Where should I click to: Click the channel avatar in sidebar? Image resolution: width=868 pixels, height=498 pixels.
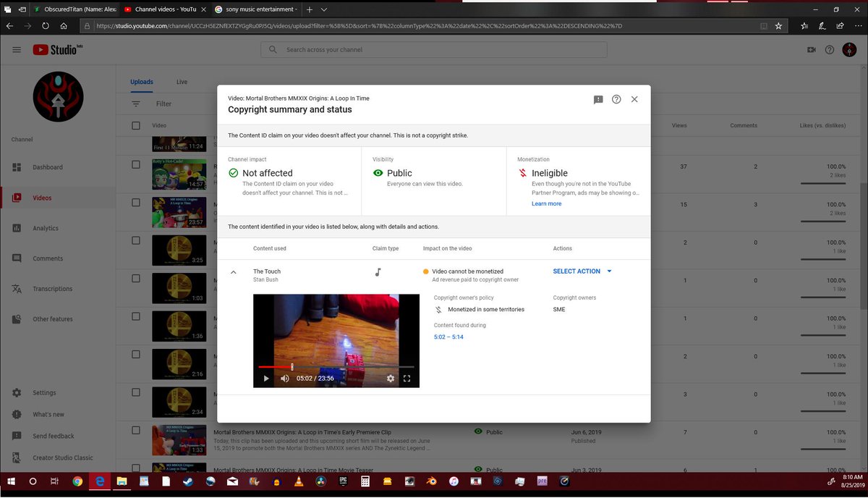click(x=58, y=97)
